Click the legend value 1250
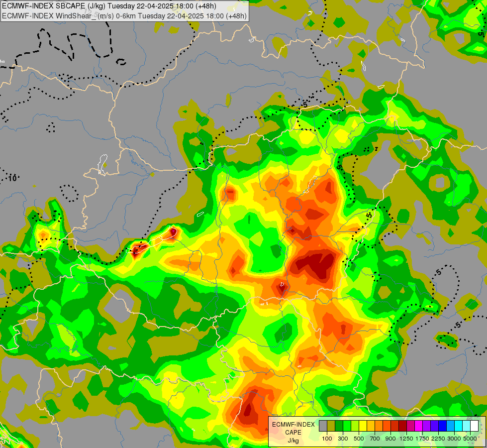 406,439
